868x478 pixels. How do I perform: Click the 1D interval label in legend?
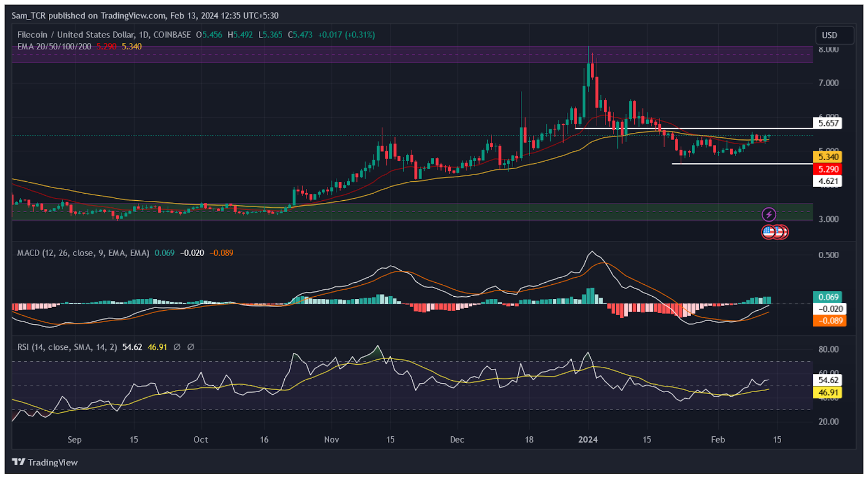tap(144, 35)
